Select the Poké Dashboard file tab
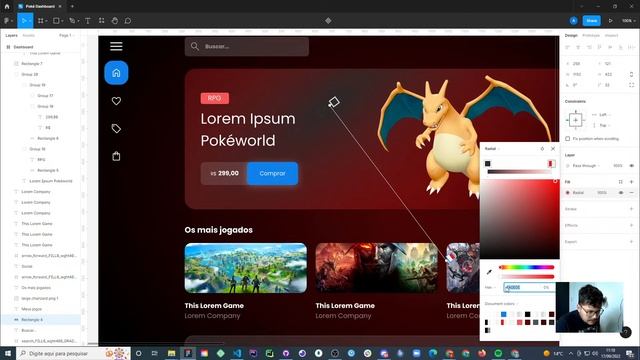This screenshot has width=640, height=360. coord(40,6)
